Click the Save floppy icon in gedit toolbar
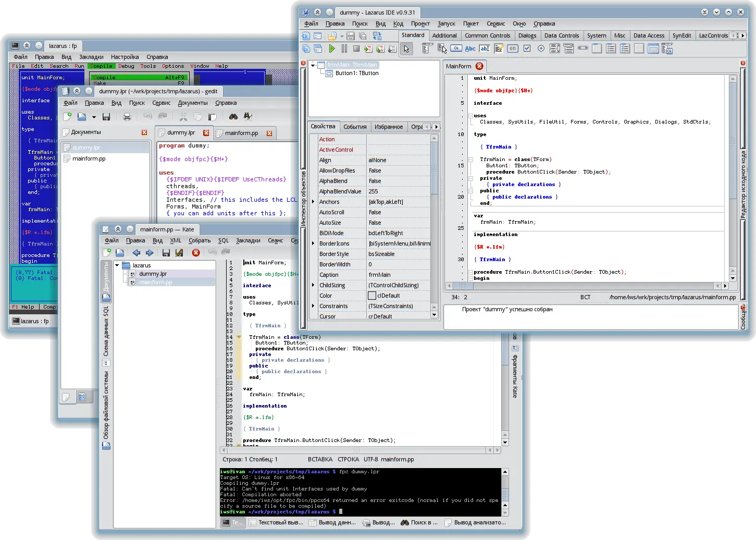 point(106,117)
